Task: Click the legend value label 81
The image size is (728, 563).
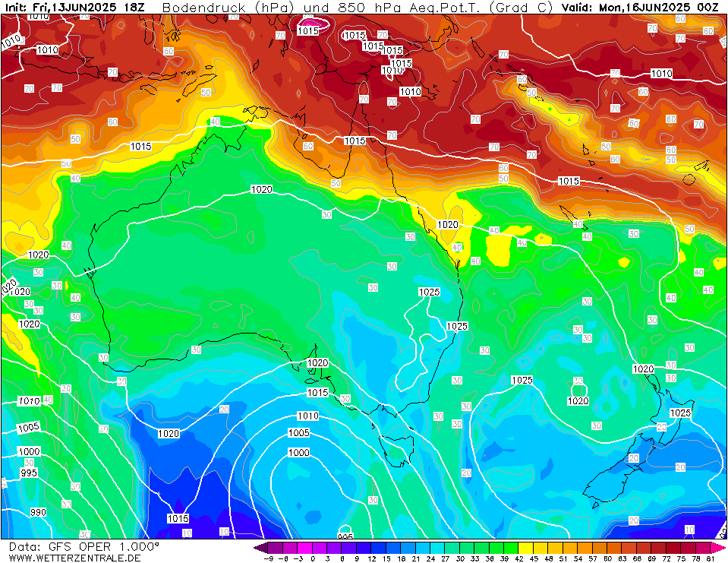Action: (711, 558)
